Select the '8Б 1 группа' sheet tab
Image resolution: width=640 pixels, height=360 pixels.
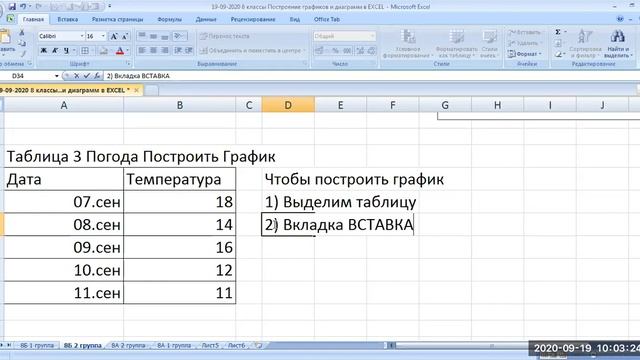[x=37, y=345]
